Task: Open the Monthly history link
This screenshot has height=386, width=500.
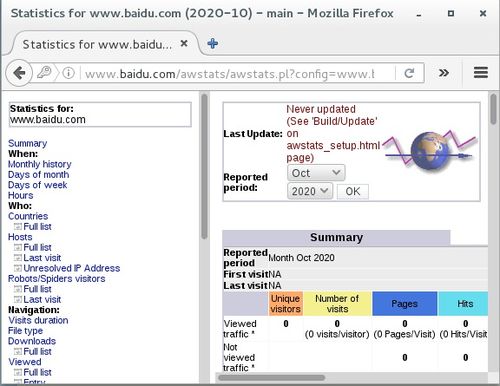Action: click(40, 164)
